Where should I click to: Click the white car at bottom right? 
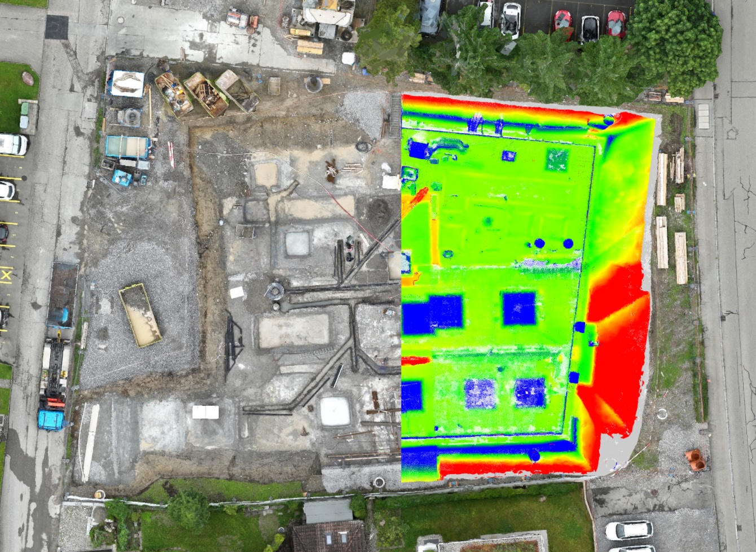(628, 530)
